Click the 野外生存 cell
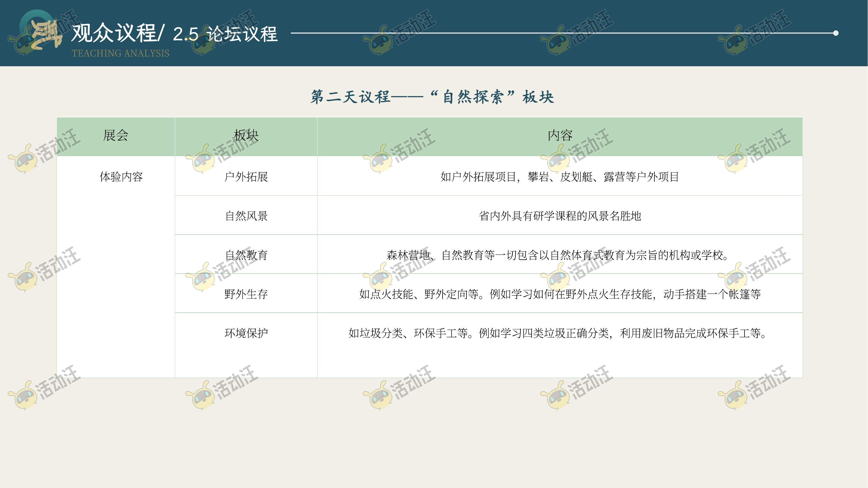 tap(246, 294)
